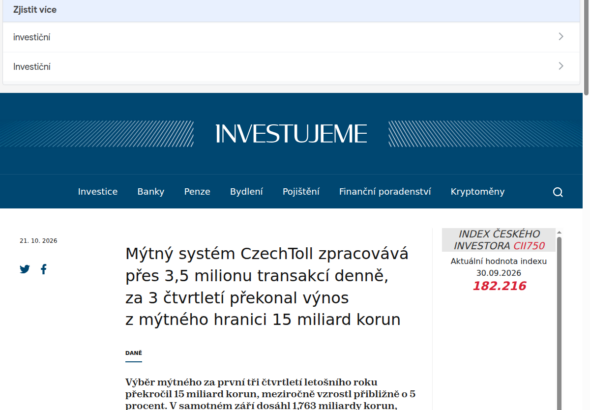Open the Penze menu item
590x410 pixels.
point(197,192)
